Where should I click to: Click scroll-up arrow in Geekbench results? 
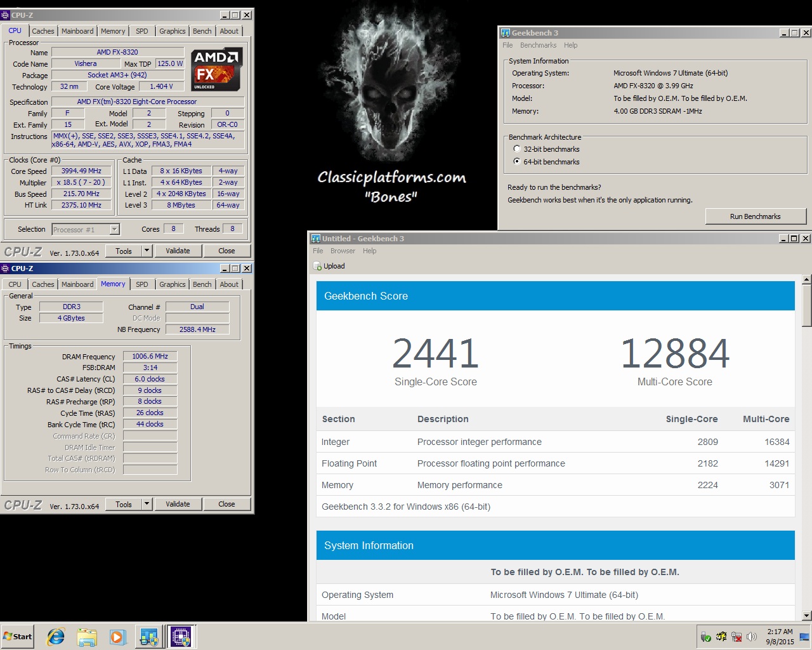[x=807, y=279]
